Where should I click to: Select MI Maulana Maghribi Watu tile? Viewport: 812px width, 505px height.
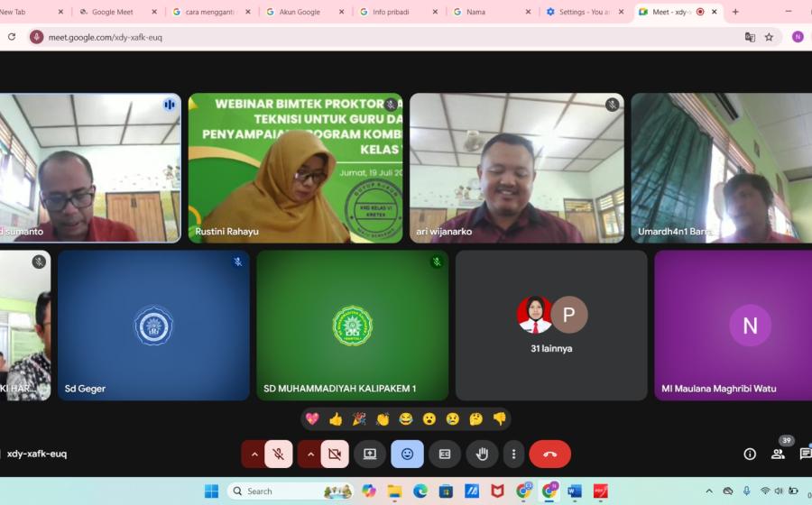[734, 326]
